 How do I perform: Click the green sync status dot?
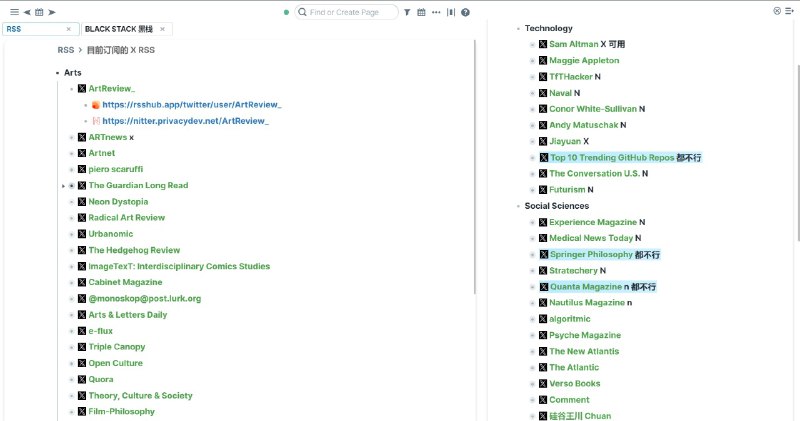pyautogui.click(x=286, y=12)
